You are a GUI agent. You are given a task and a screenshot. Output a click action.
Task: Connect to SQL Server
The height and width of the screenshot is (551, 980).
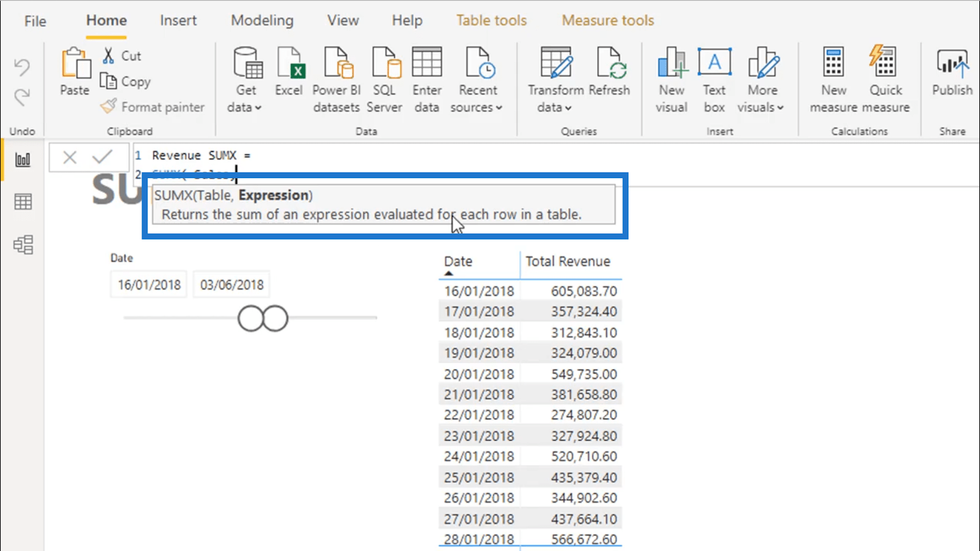pyautogui.click(x=385, y=80)
